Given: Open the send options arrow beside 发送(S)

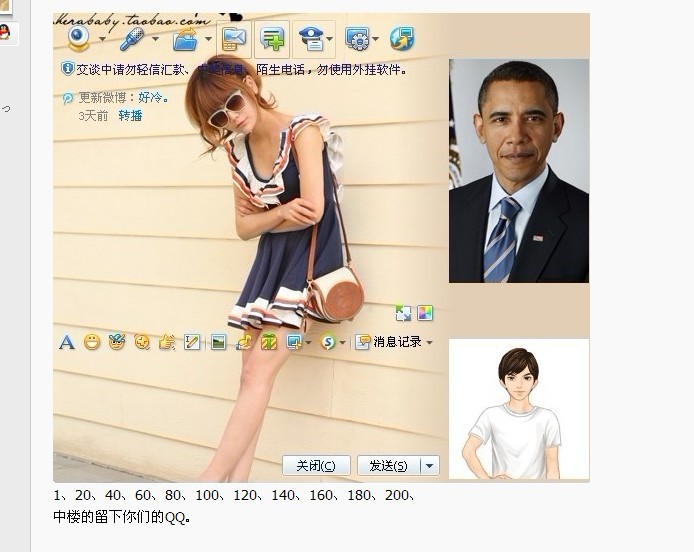Looking at the screenshot, I should click(x=430, y=466).
